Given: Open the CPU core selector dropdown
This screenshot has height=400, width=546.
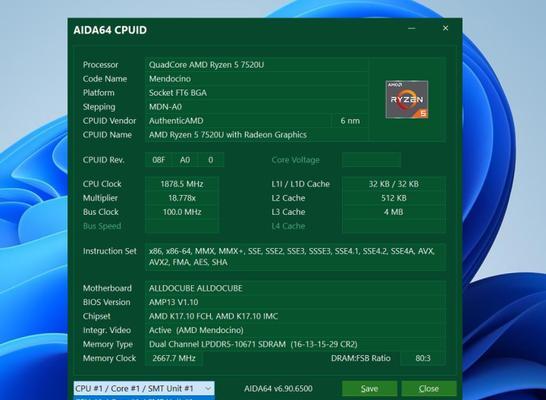Looking at the screenshot, I should (x=144, y=388).
